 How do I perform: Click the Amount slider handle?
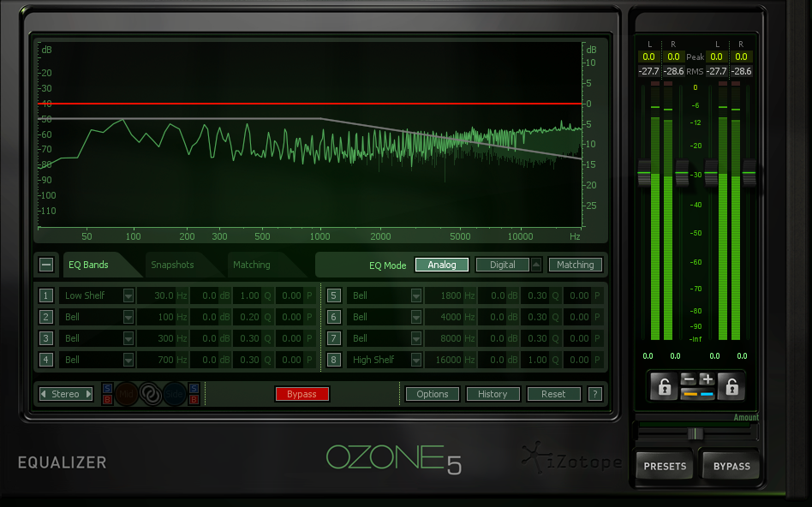[x=696, y=433]
